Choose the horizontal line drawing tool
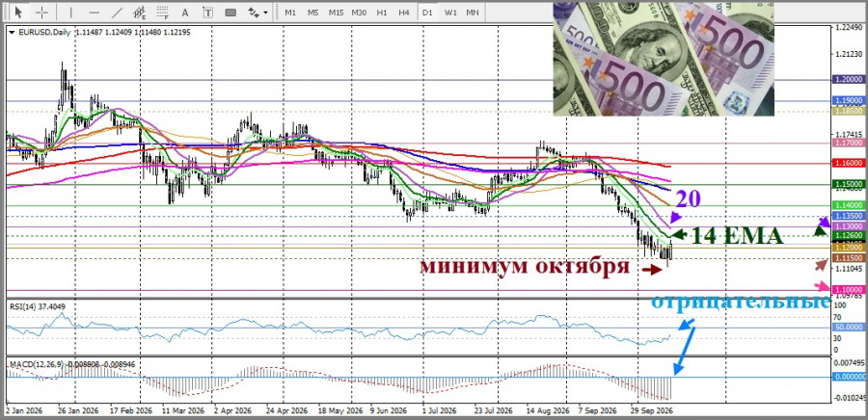 coord(95,12)
